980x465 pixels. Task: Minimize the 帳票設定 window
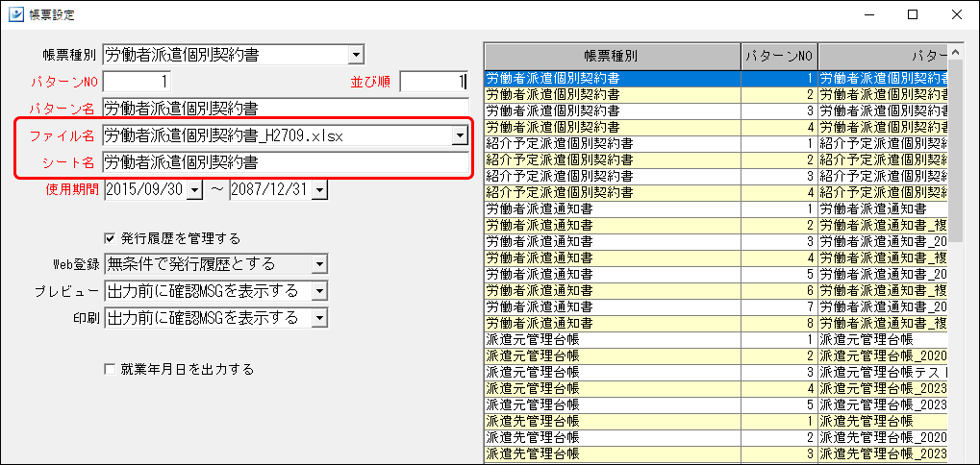click(870, 15)
